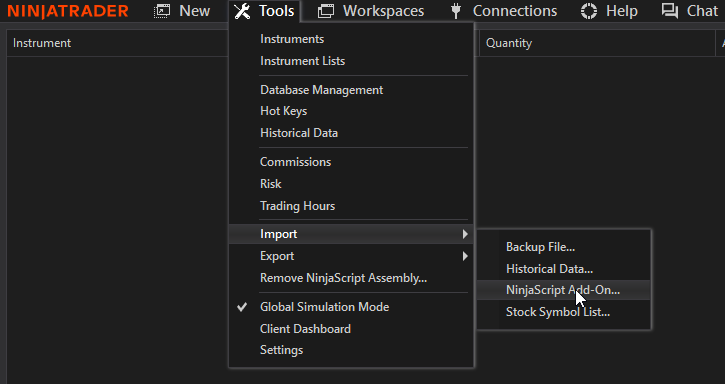Click the Connections plug icon

coord(456,11)
